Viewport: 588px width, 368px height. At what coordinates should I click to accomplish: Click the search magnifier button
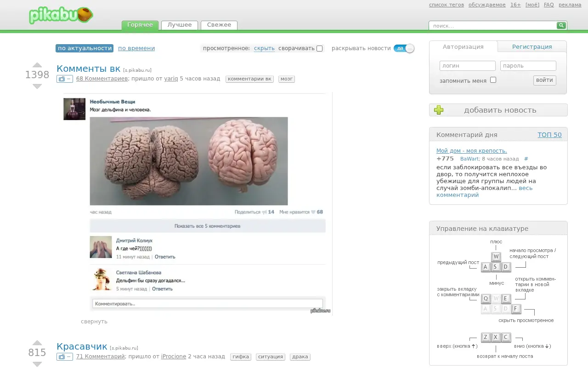(x=561, y=26)
